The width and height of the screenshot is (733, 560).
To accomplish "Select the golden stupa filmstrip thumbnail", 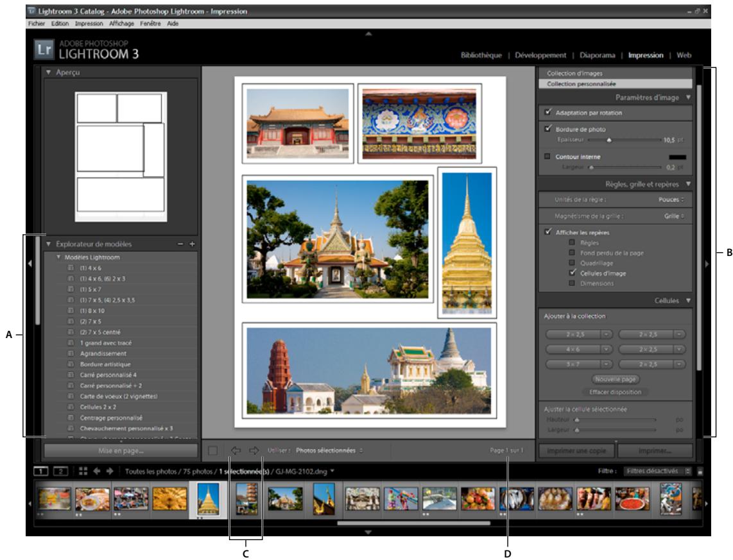I will (x=208, y=499).
